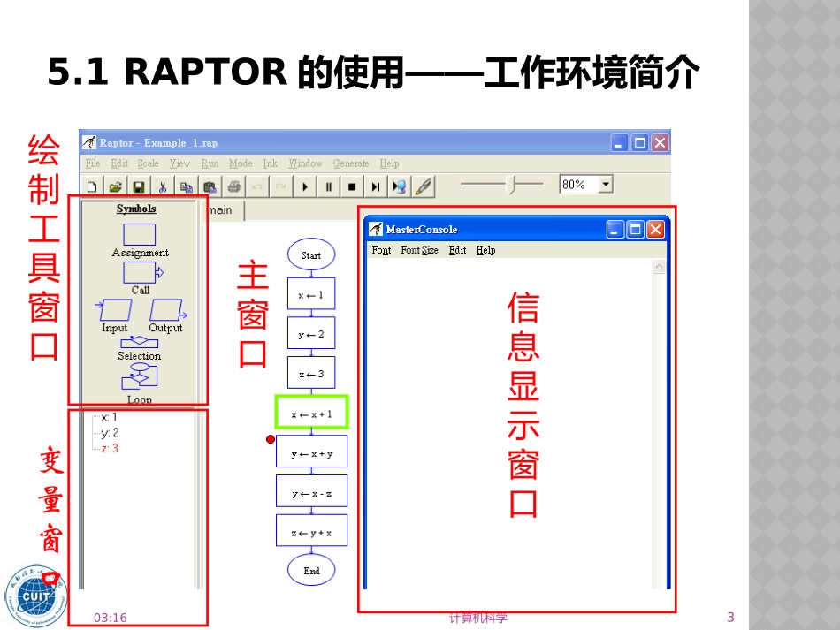Viewport: 840px width, 630px height.
Task: Select the z ← 3 assignment box
Action: click(311, 373)
